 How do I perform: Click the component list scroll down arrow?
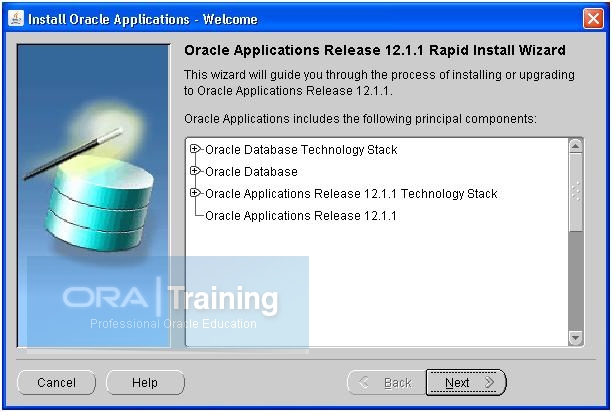[x=576, y=337]
